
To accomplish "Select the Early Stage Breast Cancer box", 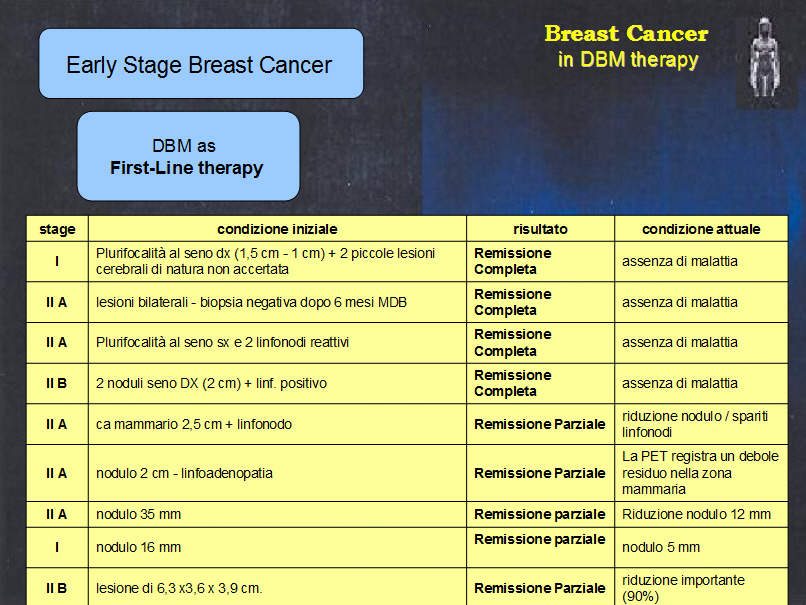I will pos(201,64).
